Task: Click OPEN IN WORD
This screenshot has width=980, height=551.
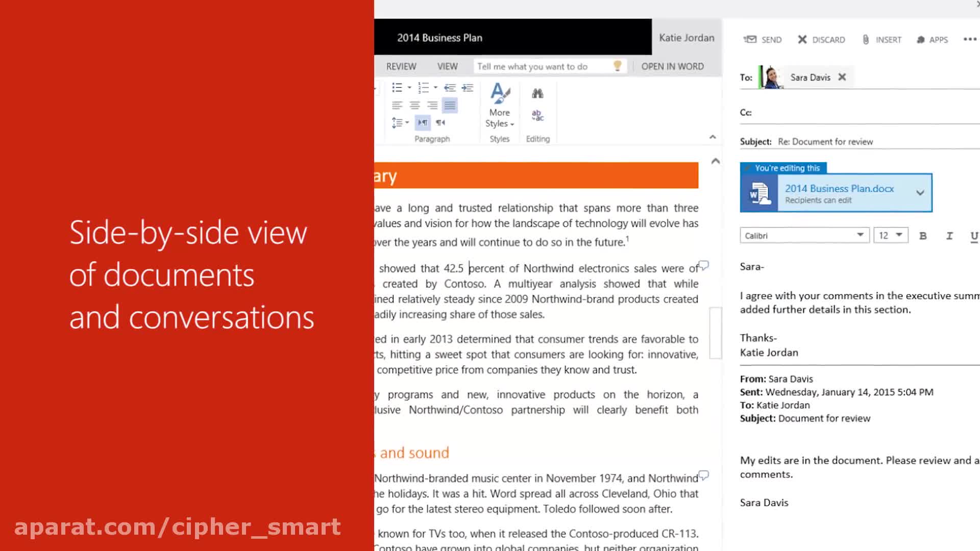Action: coord(672,66)
